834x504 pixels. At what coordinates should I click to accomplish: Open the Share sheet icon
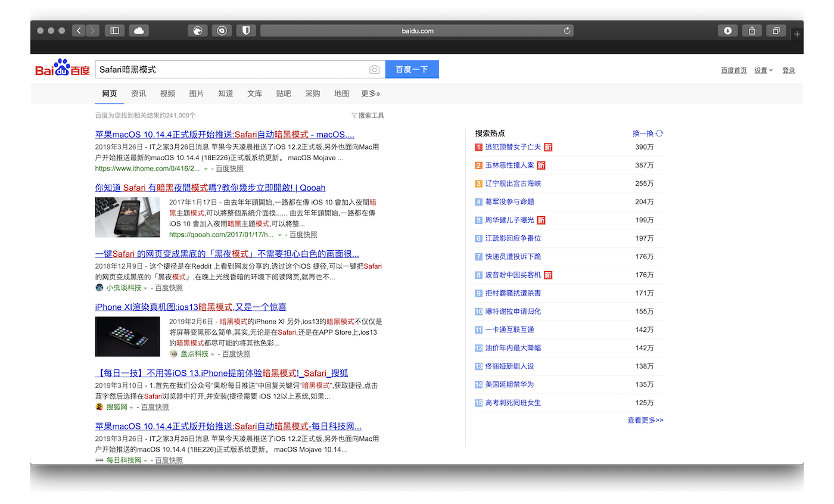click(x=752, y=30)
